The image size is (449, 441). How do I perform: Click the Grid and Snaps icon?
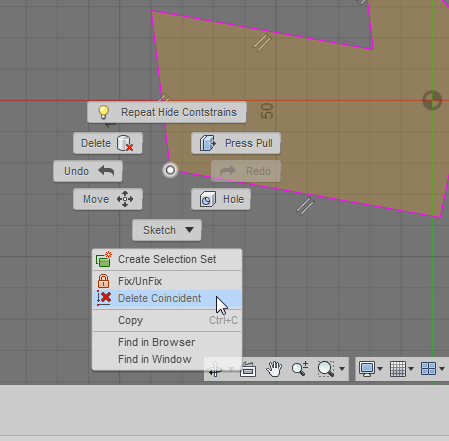398,369
